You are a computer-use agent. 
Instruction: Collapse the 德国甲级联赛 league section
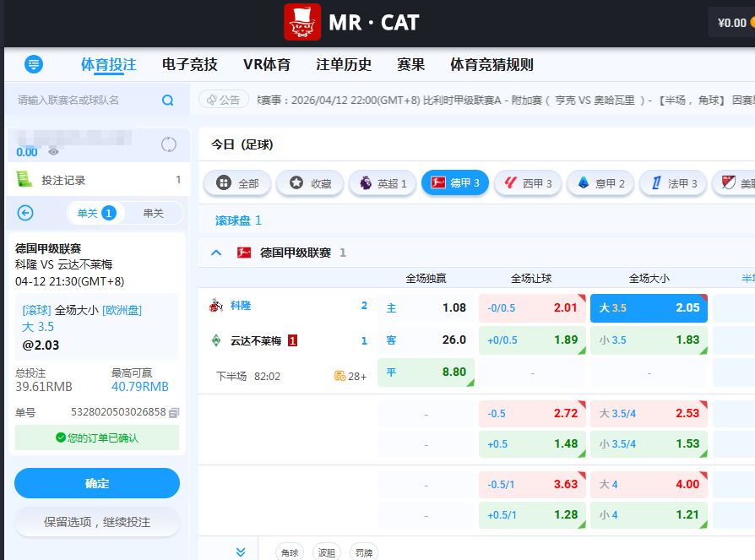pyautogui.click(x=216, y=253)
